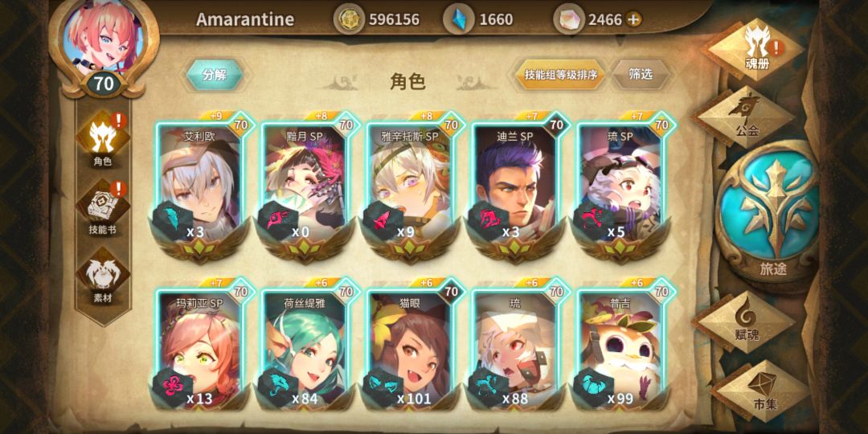Switch to the 技能书 sidebar tab
868x434 pixels.
point(103,208)
